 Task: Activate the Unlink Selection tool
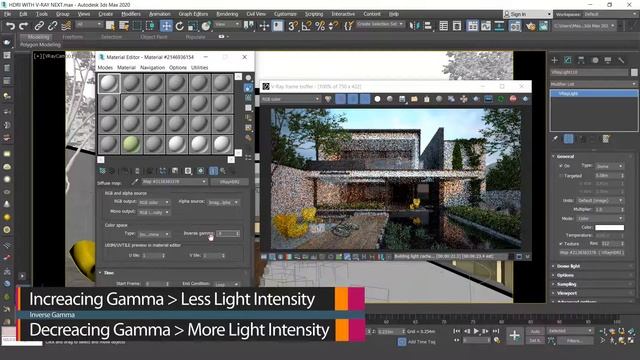pyautogui.click(x=52, y=26)
